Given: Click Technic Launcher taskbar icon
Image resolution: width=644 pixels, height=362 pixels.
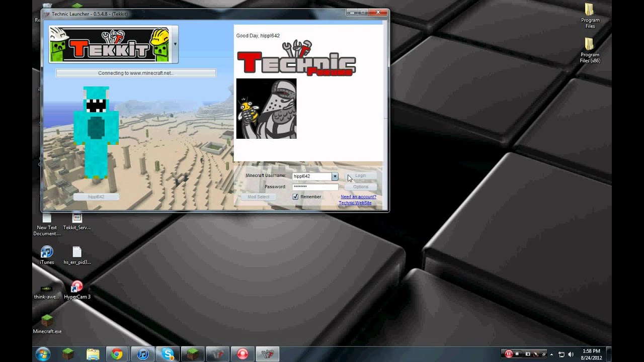Looking at the screenshot, I should pyautogui.click(x=268, y=354).
